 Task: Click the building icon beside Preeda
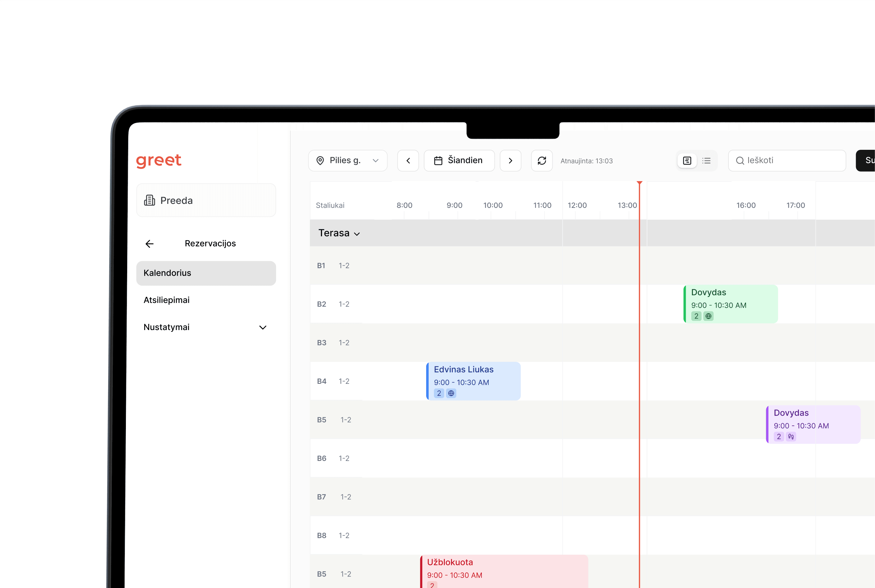(150, 200)
